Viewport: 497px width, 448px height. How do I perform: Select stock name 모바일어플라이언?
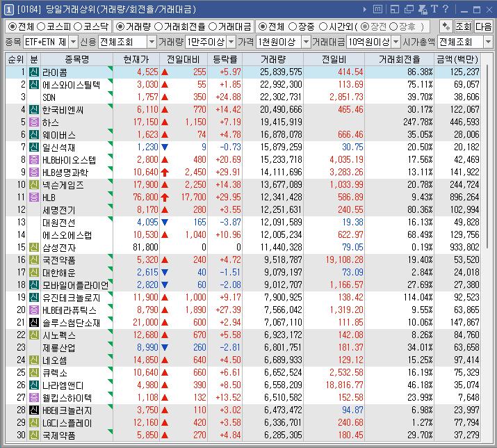76,285
